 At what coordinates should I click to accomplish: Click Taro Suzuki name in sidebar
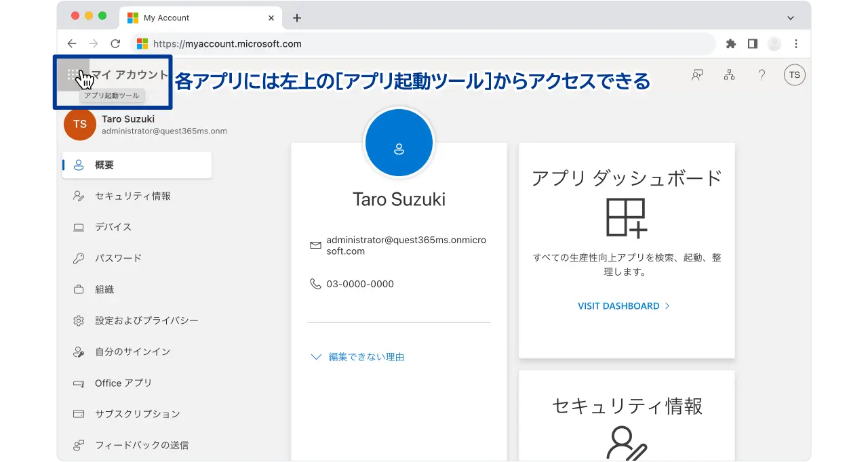coord(128,119)
